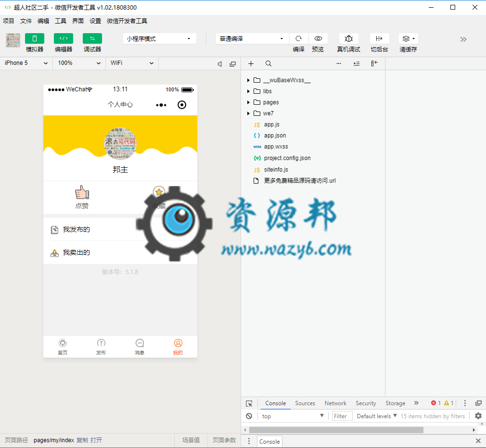
Task: Expand the we7 folder
Action: [248, 113]
